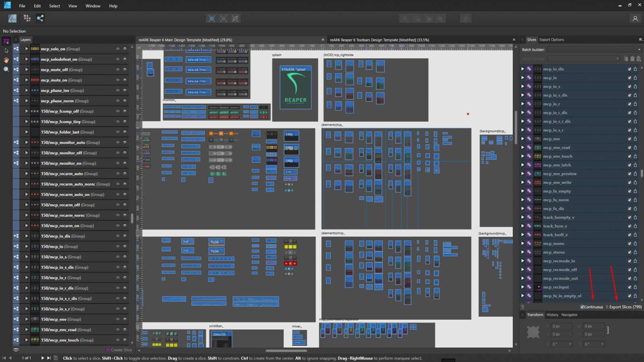Open the Batch builder dropdown
644x362 pixels.
click(594, 49)
